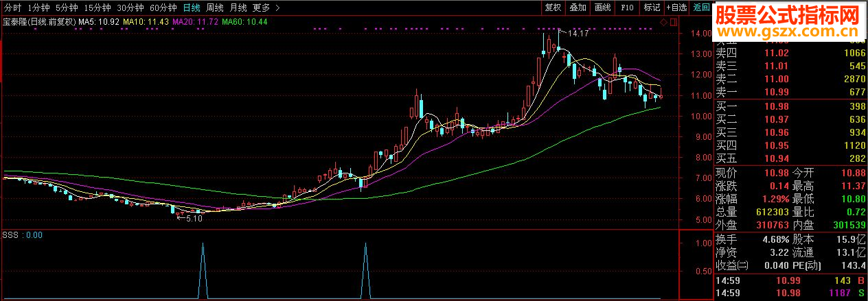Click the 总量 total volume 612303
This screenshot has height=301, width=868.
point(772,212)
